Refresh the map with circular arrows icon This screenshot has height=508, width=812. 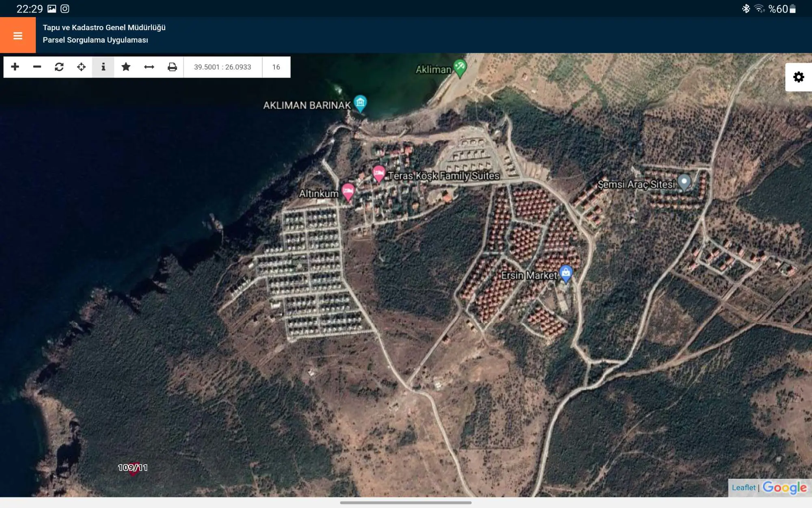pos(59,67)
